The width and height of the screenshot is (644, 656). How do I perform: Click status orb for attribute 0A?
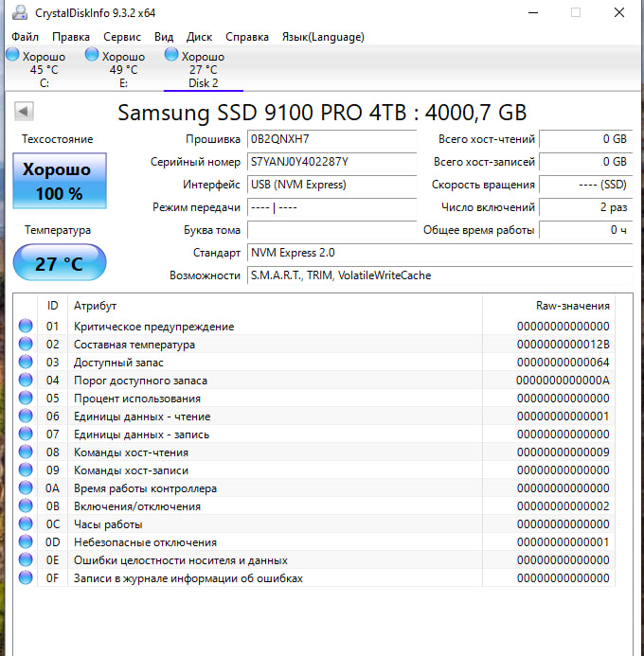(x=26, y=488)
